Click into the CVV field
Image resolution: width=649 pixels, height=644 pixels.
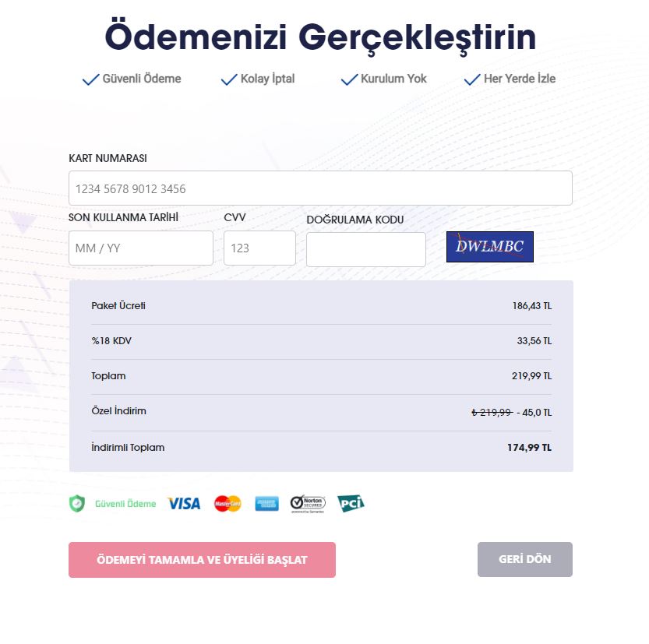(x=259, y=248)
